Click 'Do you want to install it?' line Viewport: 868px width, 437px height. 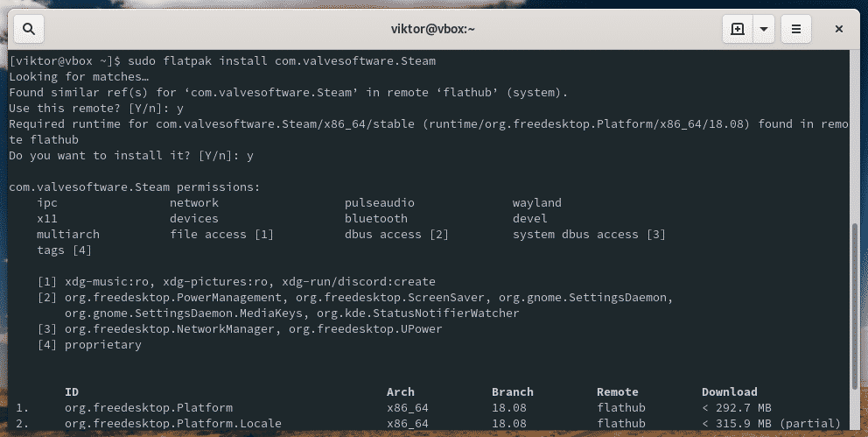(x=131, y=156)
